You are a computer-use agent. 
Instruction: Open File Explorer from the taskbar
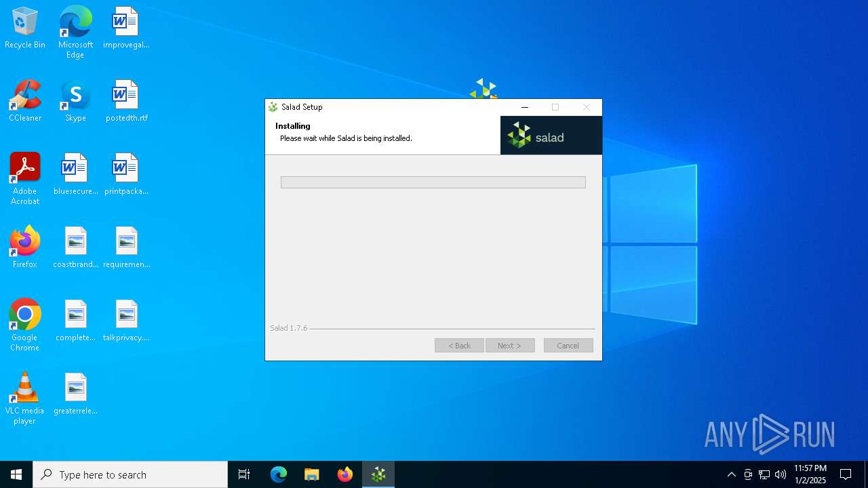pyautogui.click(x=311, y=474)
